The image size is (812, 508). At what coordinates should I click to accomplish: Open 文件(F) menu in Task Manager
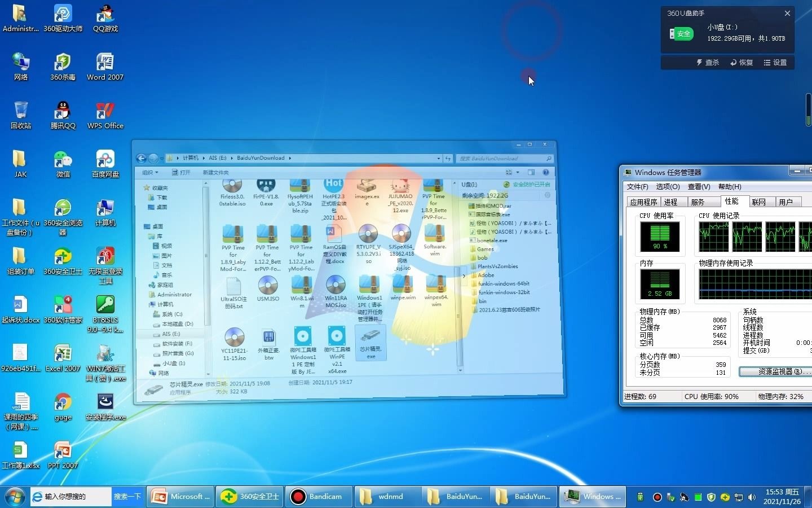click(x=637, y=186)
